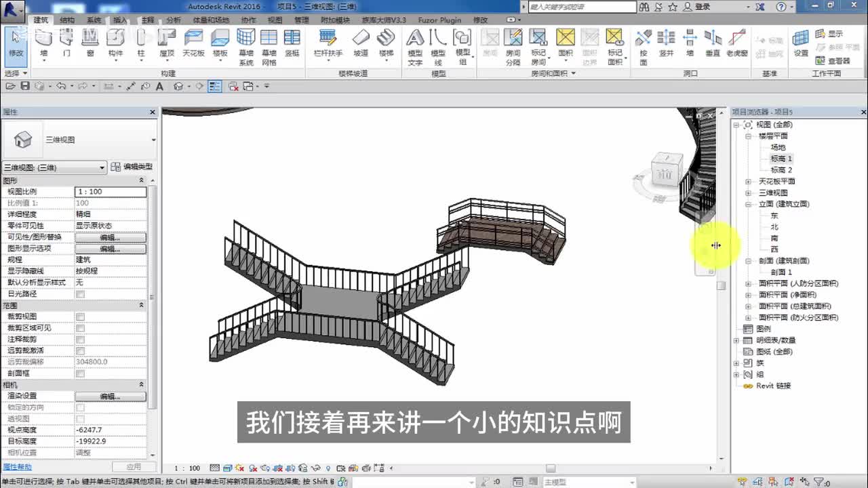Select the 幕墙网格 curtain grid tool

click(269, 47)
